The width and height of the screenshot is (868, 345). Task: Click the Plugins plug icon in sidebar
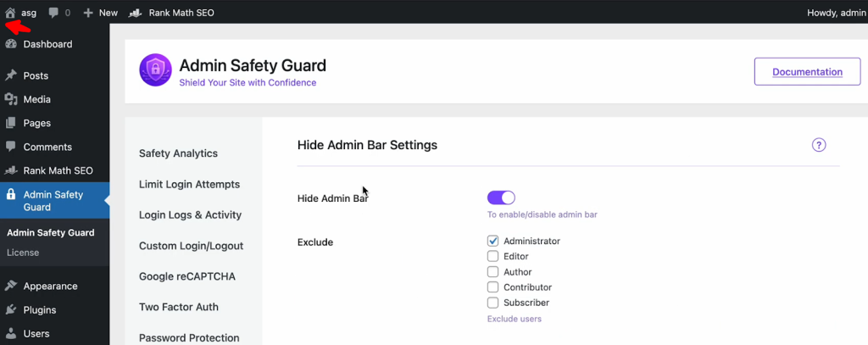pos(11,309)
